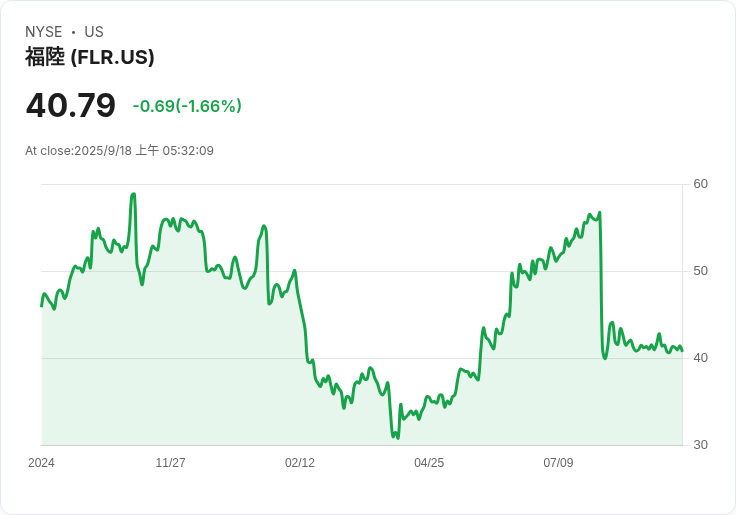The width and height of the screenshot is (736, 515).
Task: Click the 30 y-axis price label
Action: (x=700, y=445)
